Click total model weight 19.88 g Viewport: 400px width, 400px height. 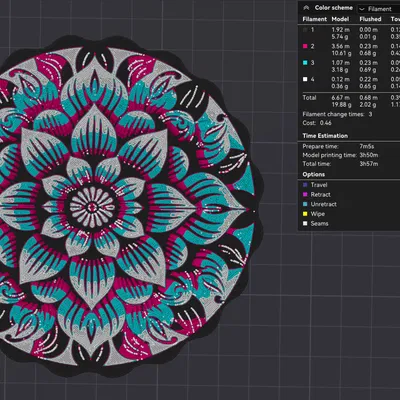point(341,105)
